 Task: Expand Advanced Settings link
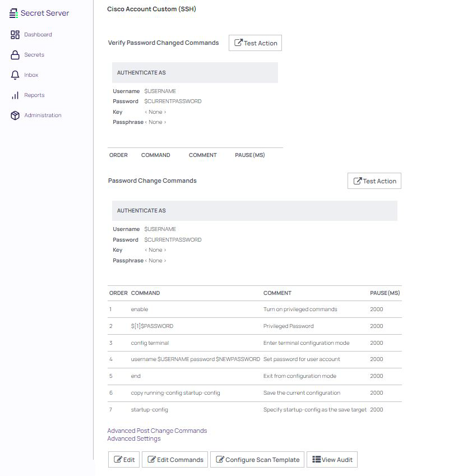pos(134,438)
